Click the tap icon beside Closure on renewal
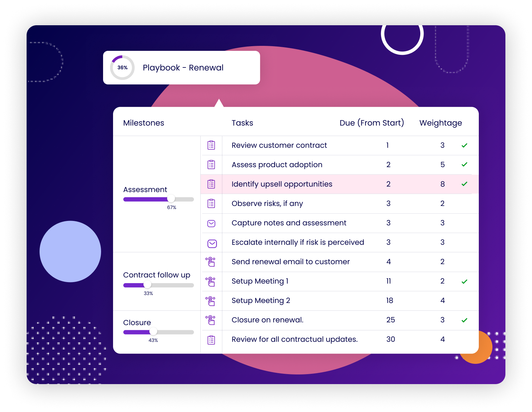Image resolution: width=532 pixels, height=412 pixels. 211,320
